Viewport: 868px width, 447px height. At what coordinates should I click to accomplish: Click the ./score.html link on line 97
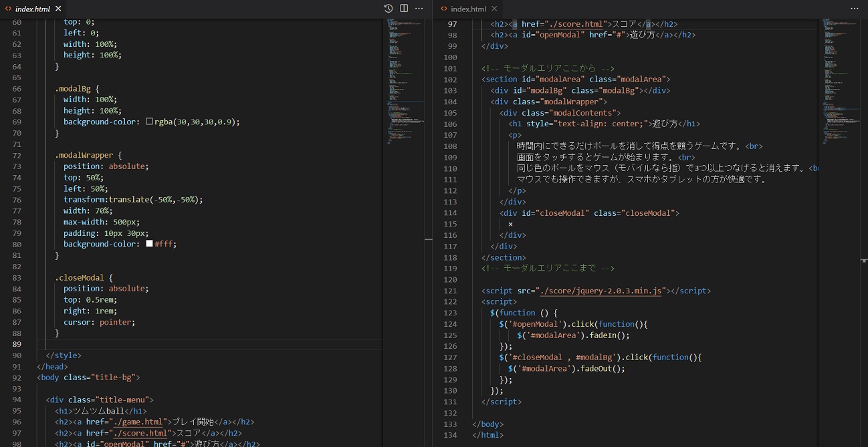pos(574,24)
